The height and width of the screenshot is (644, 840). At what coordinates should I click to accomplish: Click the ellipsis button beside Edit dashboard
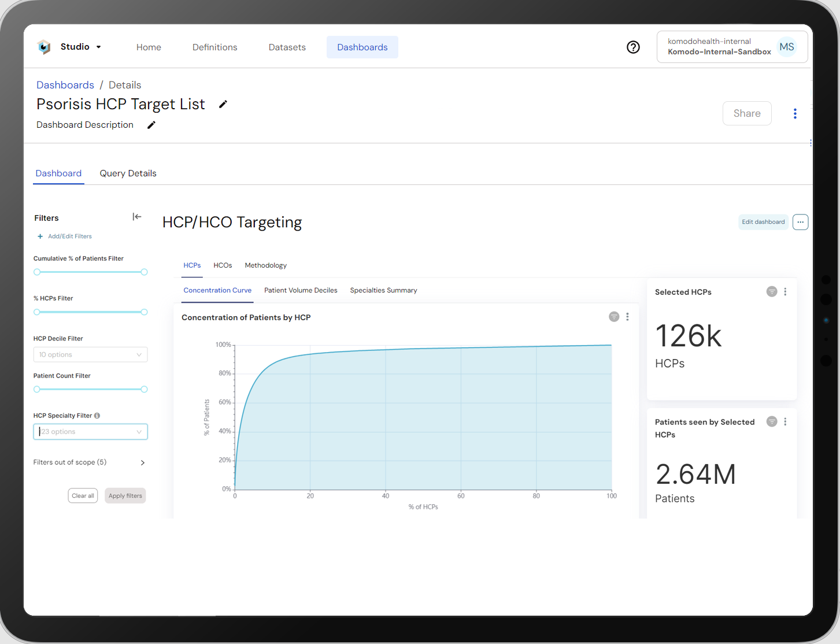[800, 221]
